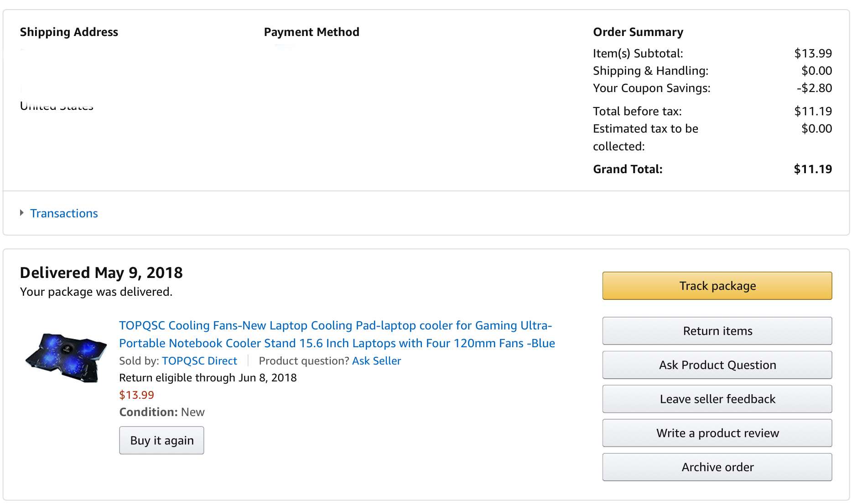This screenshot has height=504, width=857.
Task: Open the TOPQSC Cooling Fans product title link
Action: 337,334
